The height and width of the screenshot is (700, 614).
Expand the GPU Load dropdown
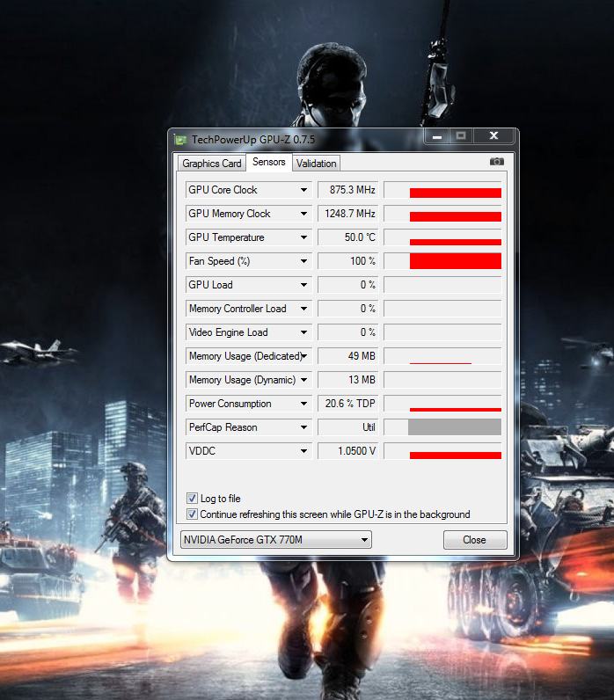click(x=303, y=284)
